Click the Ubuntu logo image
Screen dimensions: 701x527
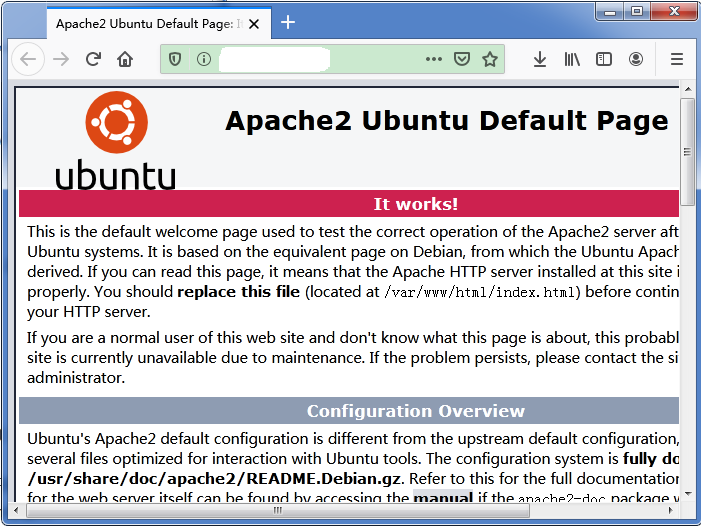(115, 140)
